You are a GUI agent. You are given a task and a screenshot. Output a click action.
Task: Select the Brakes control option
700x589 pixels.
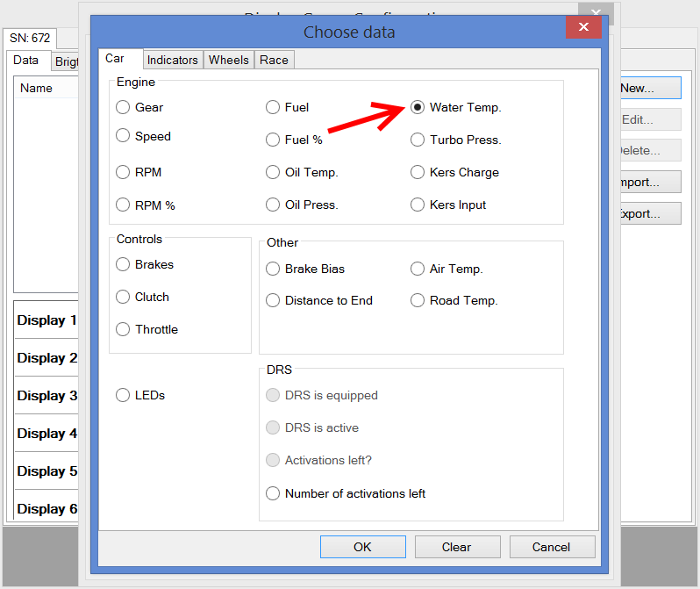pos(123,264)
